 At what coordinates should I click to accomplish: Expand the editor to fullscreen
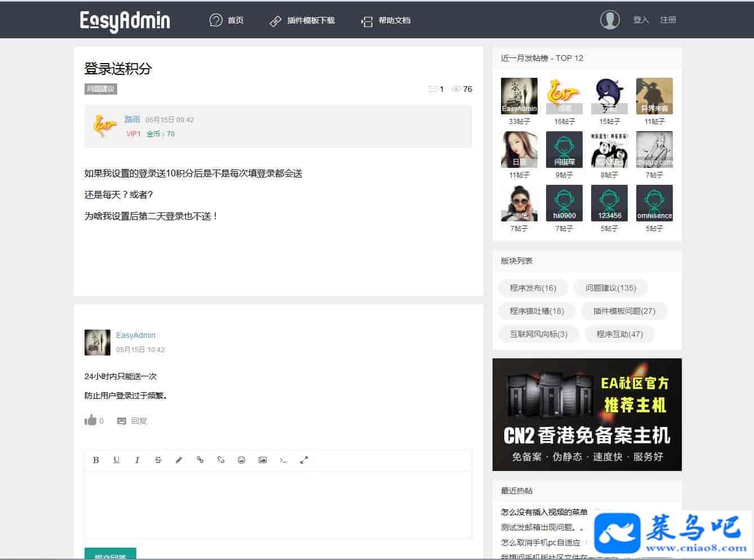coord(304,460)
